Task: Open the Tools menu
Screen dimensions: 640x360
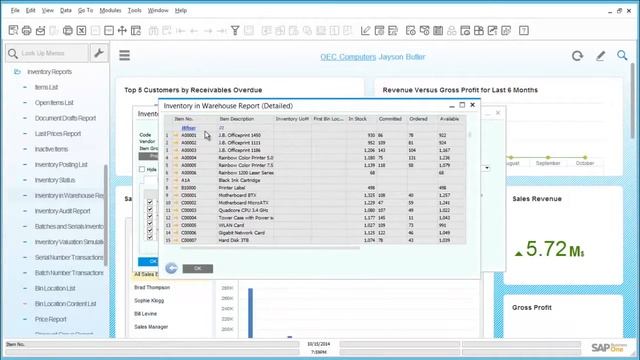Action: point(135,10)
